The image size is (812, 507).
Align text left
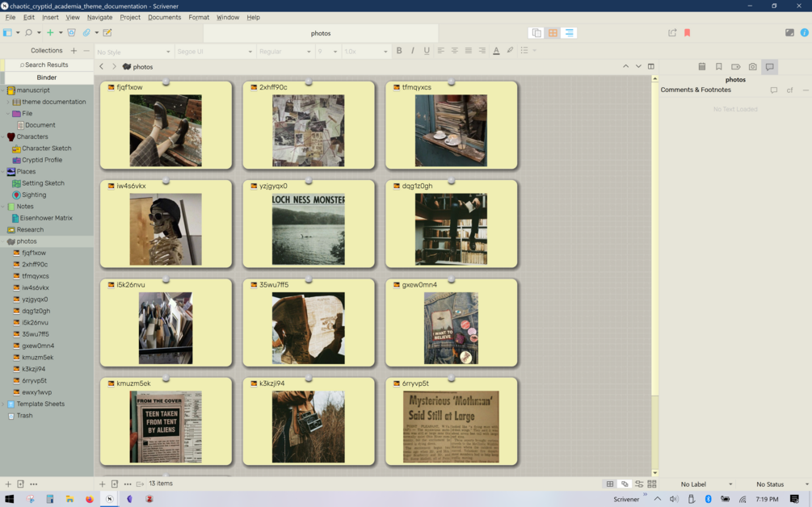440,51
